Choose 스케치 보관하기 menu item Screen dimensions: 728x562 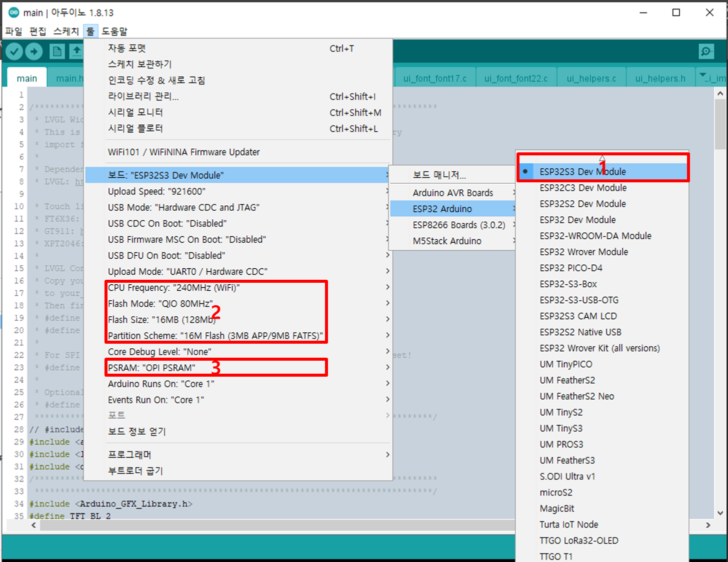[238, 64]
